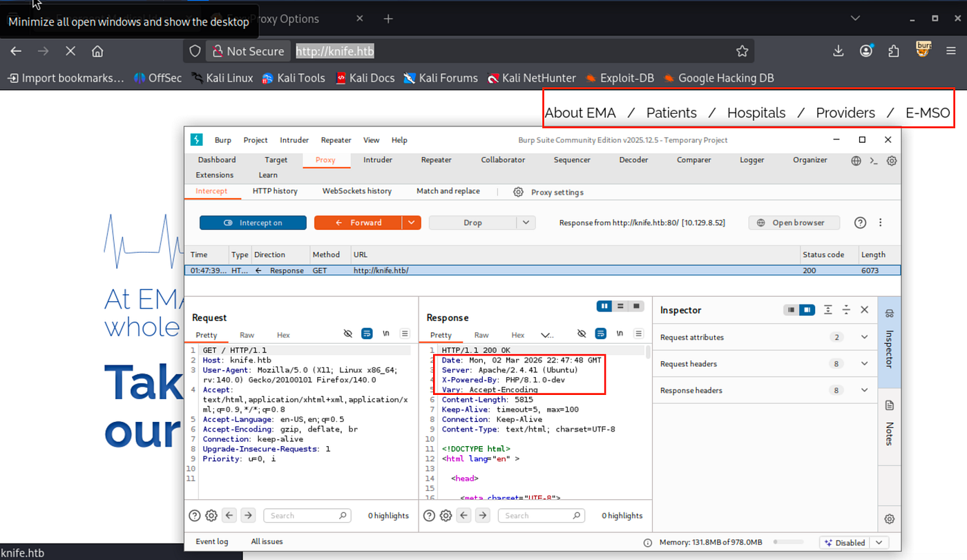This screenshot has width=967, height=560.
Task: Open the Decoder tab
Action: tap(633, 160)
